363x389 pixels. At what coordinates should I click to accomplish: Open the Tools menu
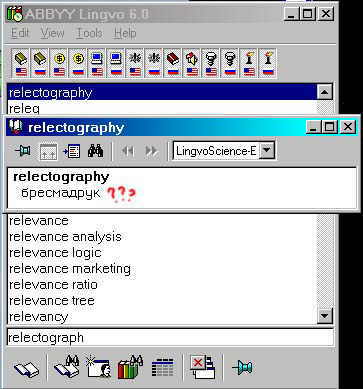(89, 33)
